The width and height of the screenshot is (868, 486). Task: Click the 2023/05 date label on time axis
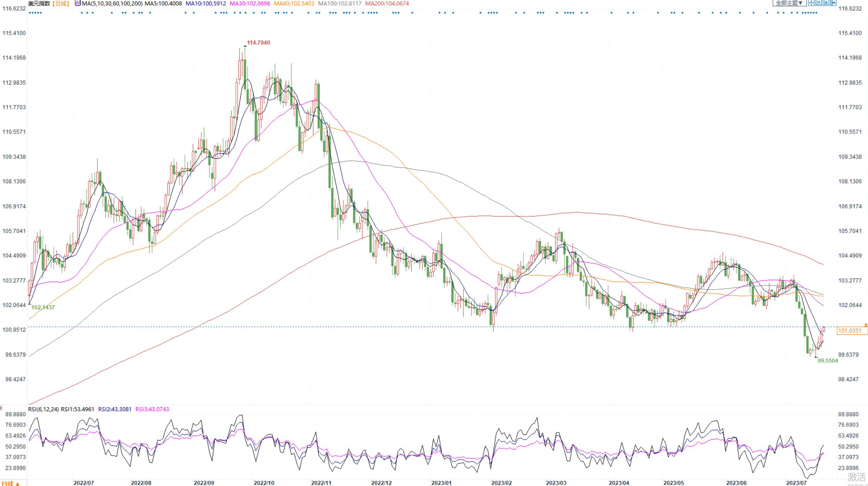673,483
